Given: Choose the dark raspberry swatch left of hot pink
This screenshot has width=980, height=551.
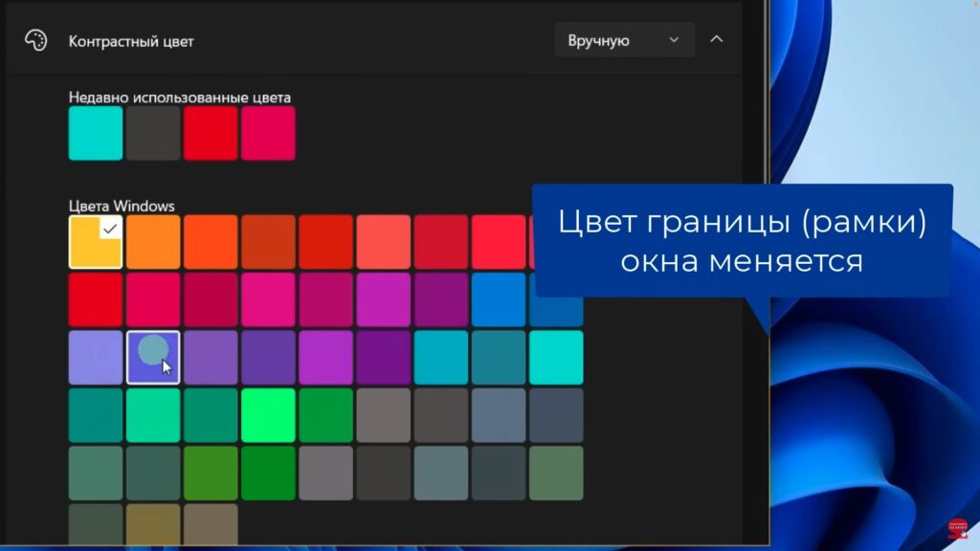Looking at the screenshot, I should [x=211, y=299].
